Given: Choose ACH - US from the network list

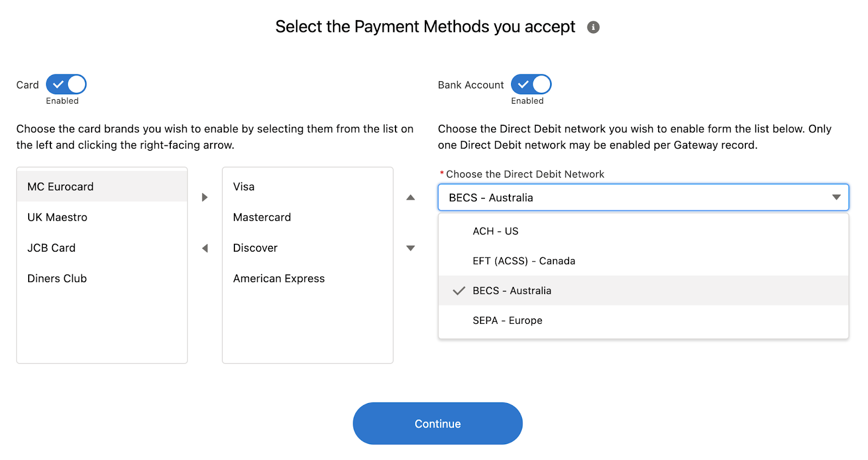Looking at the screenshot, I should click(x=495, y=231).
